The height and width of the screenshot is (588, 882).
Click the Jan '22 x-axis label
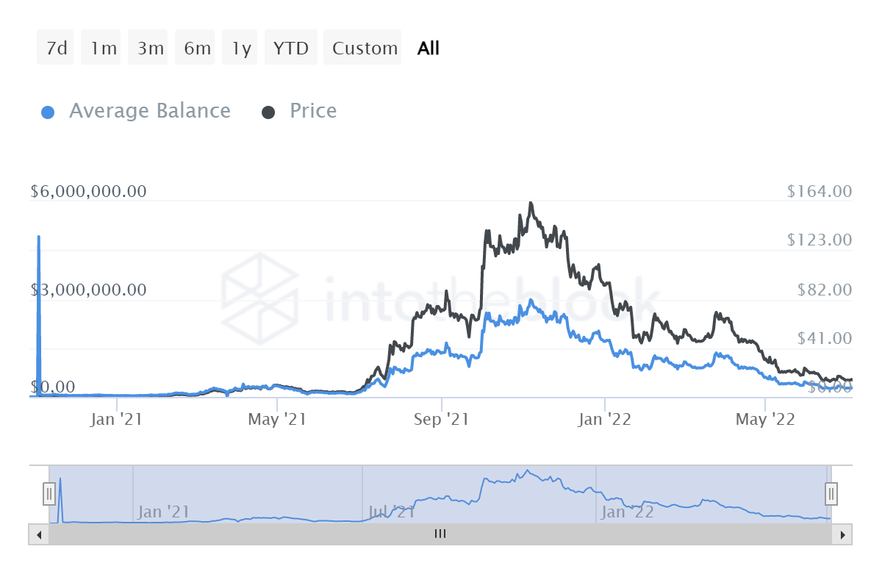pos(603,420)
